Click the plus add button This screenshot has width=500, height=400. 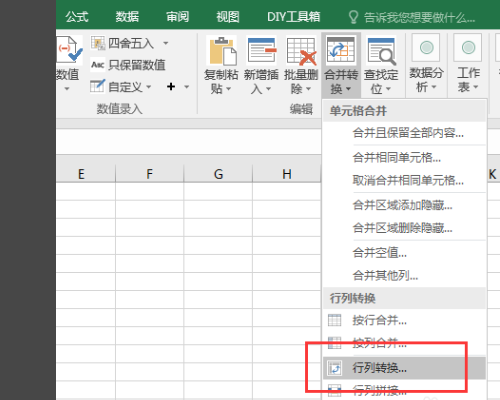click(171, 87)
